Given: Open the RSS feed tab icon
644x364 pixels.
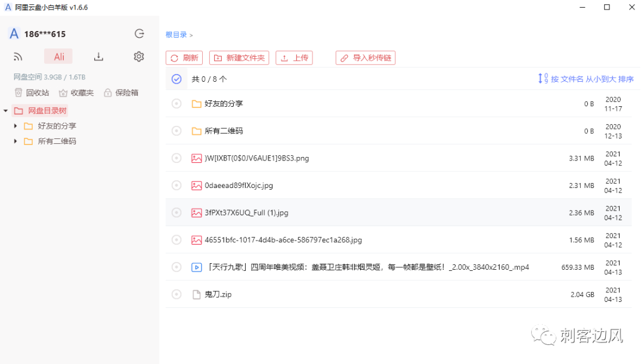Looking at the screenshot, I should (x=18, y=57).
